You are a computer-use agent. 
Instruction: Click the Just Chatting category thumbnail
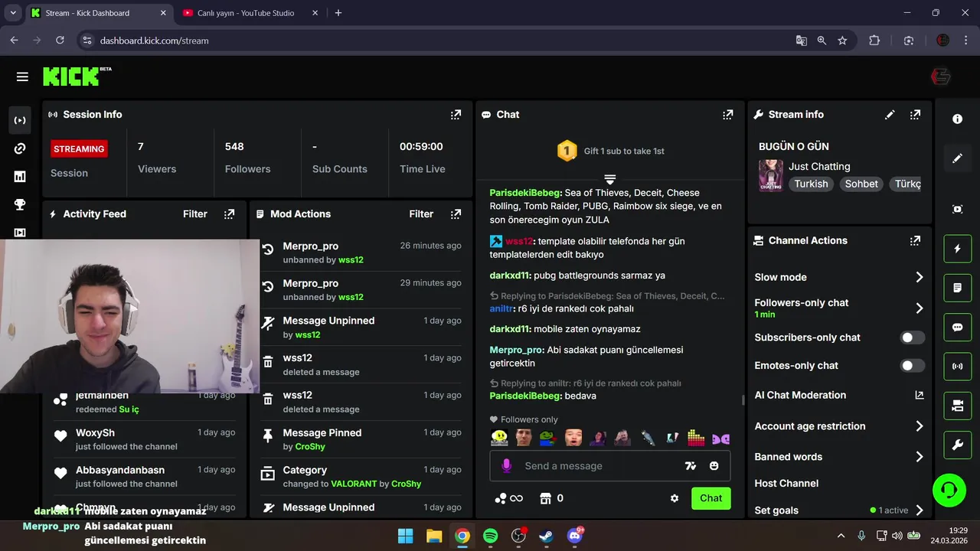coord(770,175)
